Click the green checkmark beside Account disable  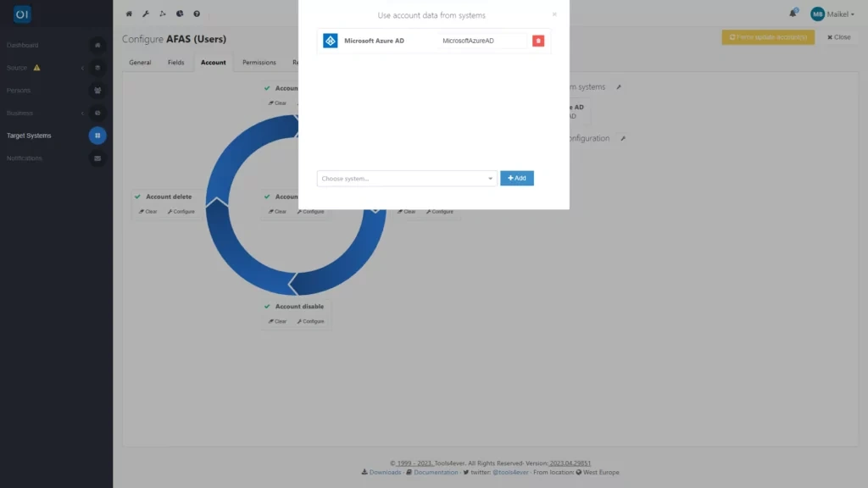point(267,306)
